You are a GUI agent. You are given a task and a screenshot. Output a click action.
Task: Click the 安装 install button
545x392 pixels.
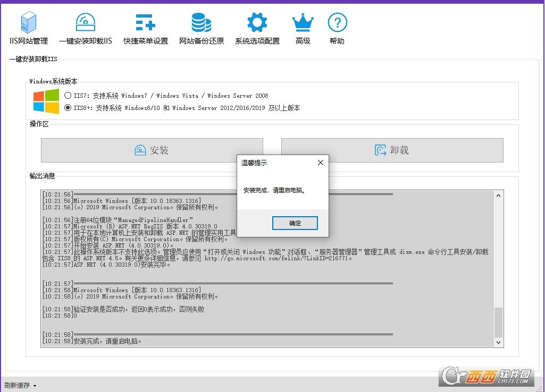(x=152, y=150)
